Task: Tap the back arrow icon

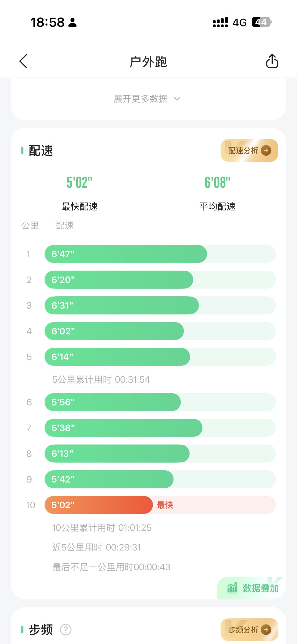Action: [x=23, y=61]
